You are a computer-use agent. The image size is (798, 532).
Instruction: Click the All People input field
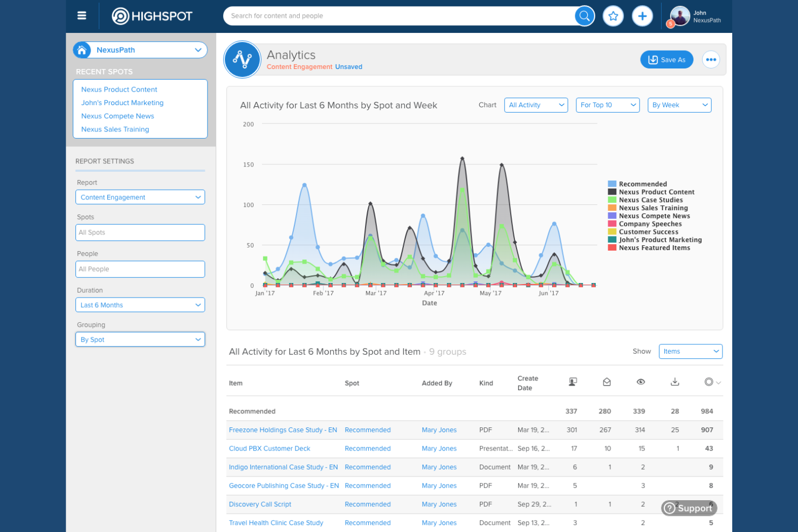140,269
